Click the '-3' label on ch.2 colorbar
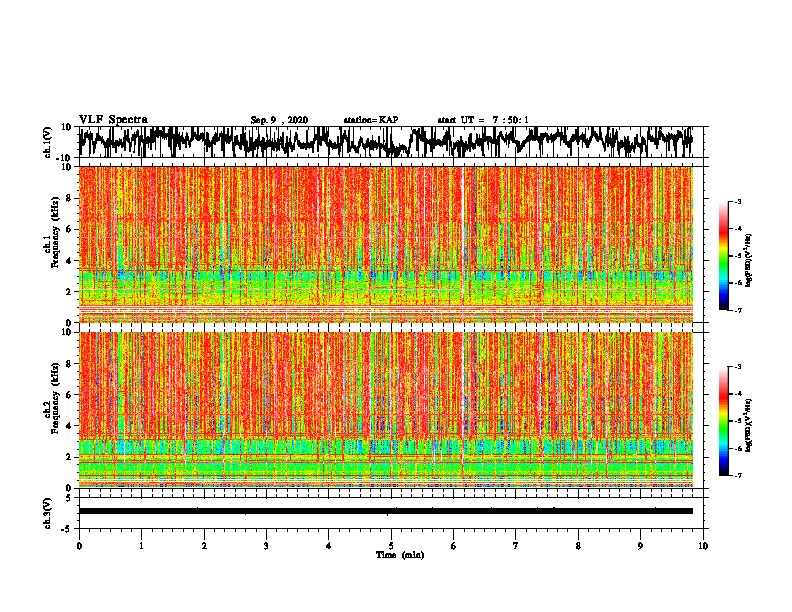The width and height of the screenshot is (792, 612). coord(737,367)
